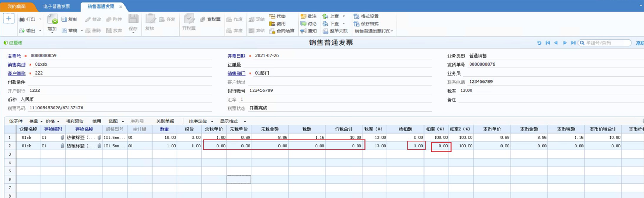Click the 发货单号 value 0000000076

(x=482, y=64)
